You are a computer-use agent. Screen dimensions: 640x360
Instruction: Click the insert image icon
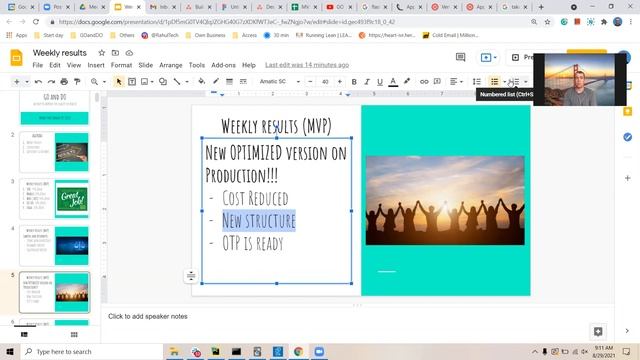coord(144,82)
